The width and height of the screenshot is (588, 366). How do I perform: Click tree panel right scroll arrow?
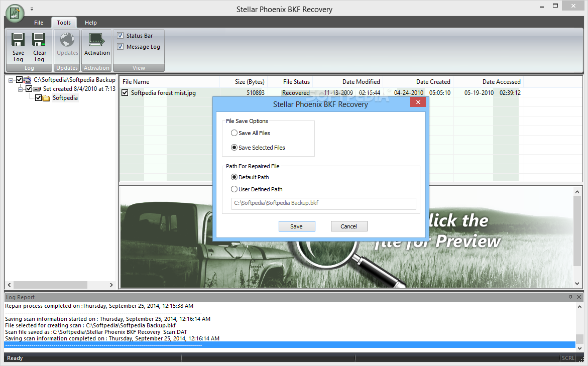pos(111,285)
